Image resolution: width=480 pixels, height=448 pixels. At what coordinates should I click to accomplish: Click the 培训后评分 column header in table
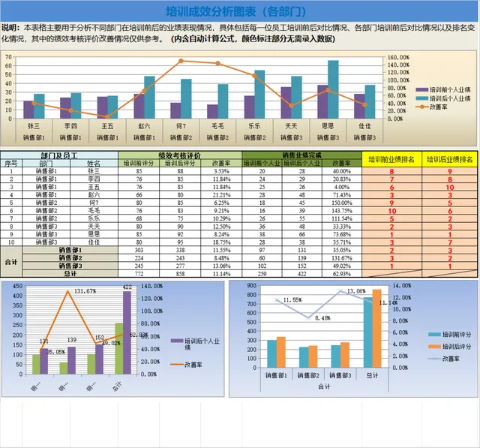tap(180, 163)
